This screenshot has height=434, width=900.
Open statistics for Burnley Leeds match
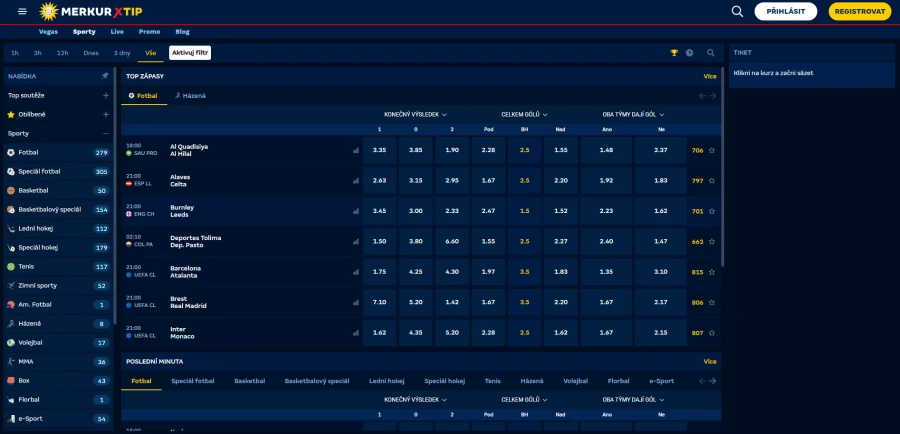point(356,211)
